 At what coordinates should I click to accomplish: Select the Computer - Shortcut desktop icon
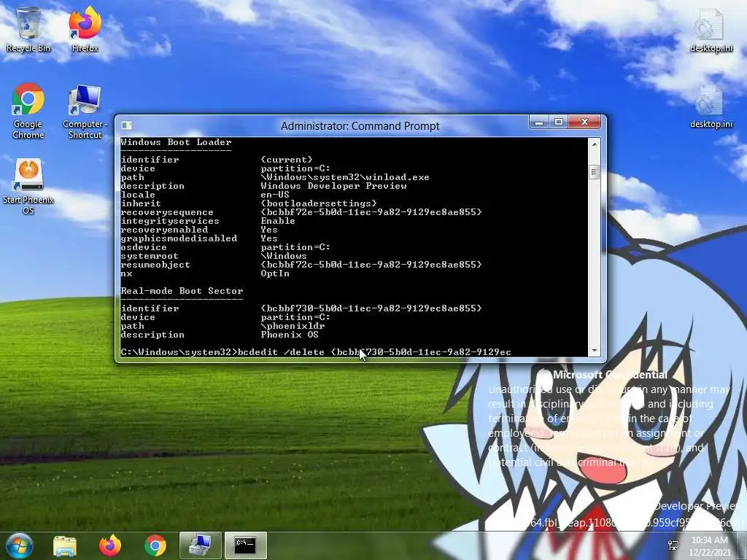(x=85, y=111)
